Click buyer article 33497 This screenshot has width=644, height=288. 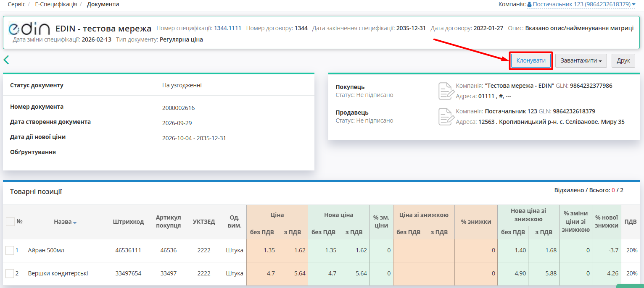(168, 273)
